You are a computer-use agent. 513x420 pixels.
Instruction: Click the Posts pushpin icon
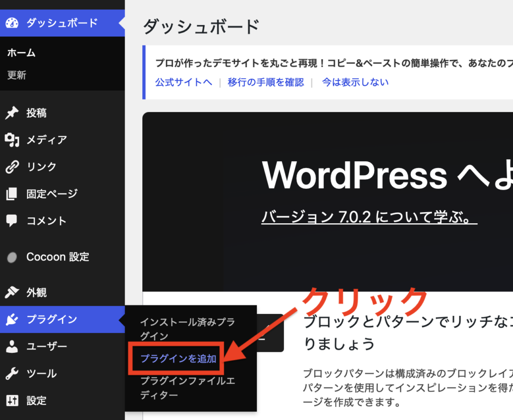pyautogui.click(x=12, y=113)
